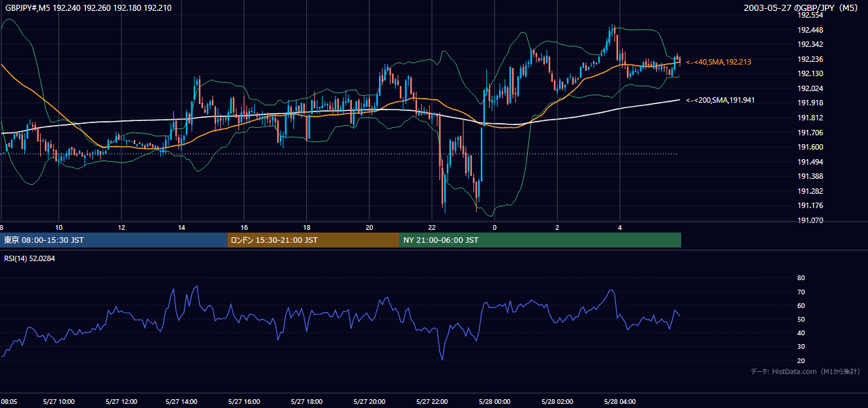Screen dimensions: 868x408
Task: Click RSI scale value 70
Action: 801,292
